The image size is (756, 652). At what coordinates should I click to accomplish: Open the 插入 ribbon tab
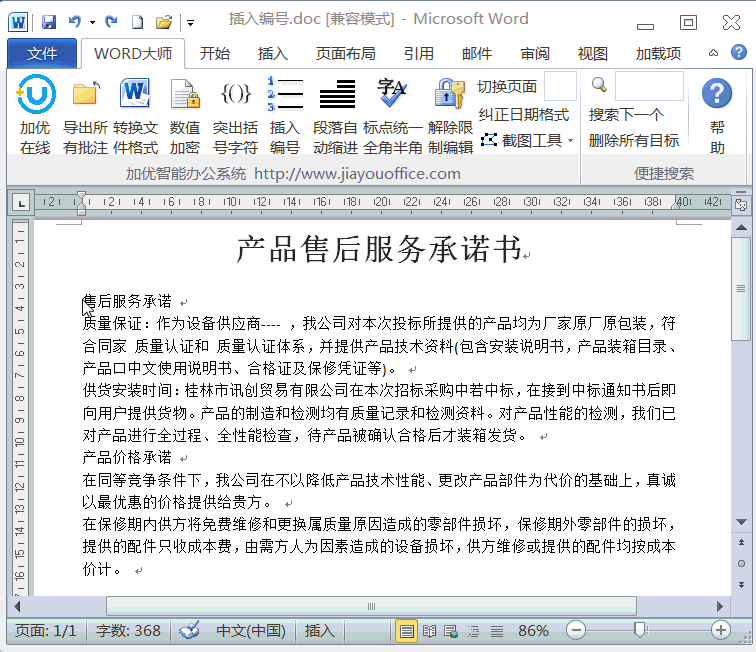(x=272, y=53)
